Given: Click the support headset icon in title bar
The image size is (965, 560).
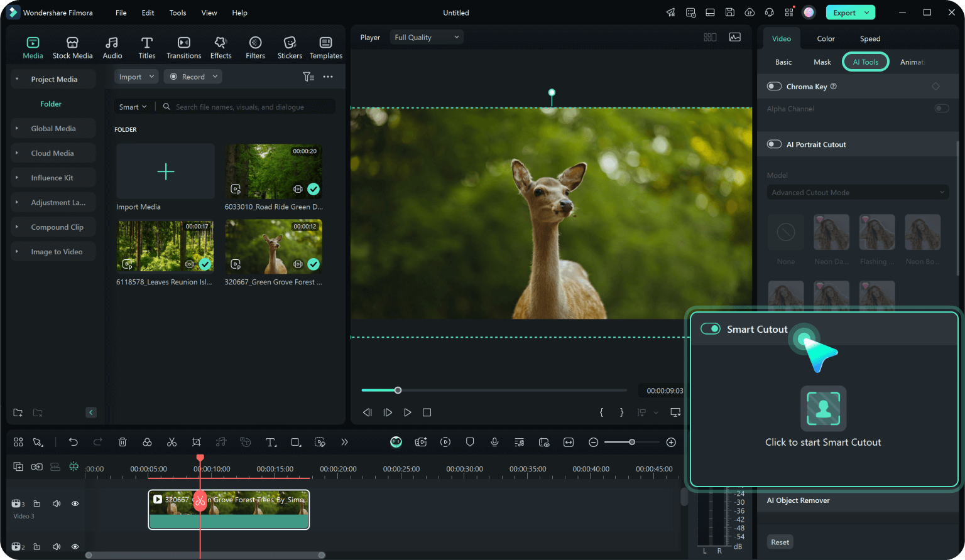Looking at the screenshot, I should tap(770, 13).
